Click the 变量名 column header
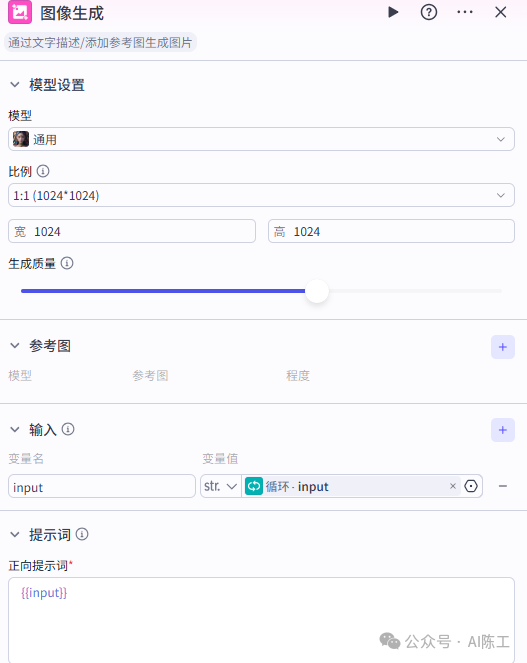527x663 pixels. [26, 458]
